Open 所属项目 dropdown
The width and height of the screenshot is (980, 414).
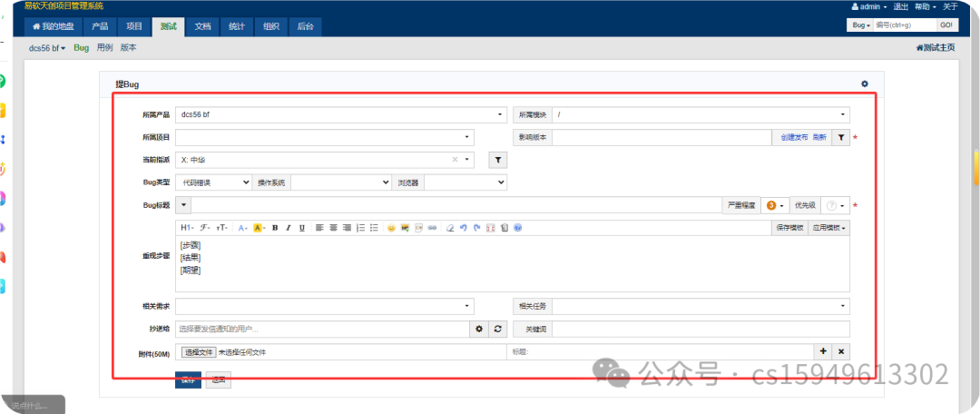pos(324,138)
